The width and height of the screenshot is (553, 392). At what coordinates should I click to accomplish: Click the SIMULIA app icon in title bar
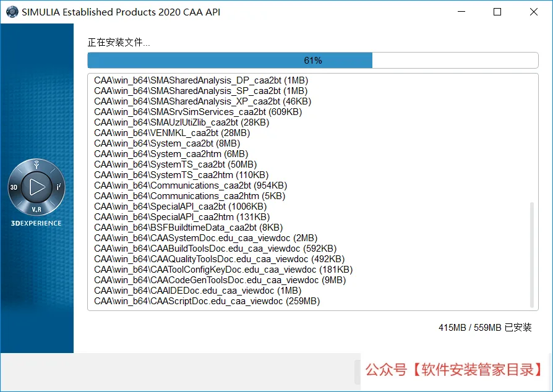tap(12, 12)
